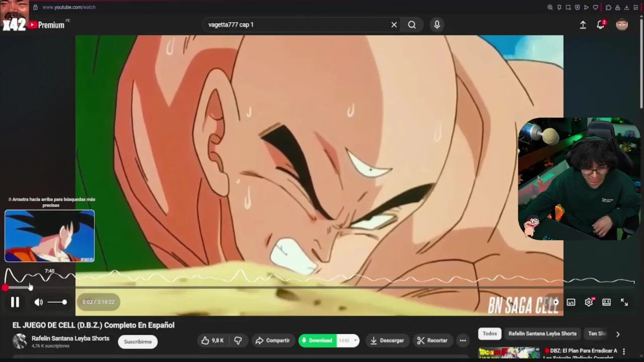Click the ad blocker shield icon

click(577, 8)
